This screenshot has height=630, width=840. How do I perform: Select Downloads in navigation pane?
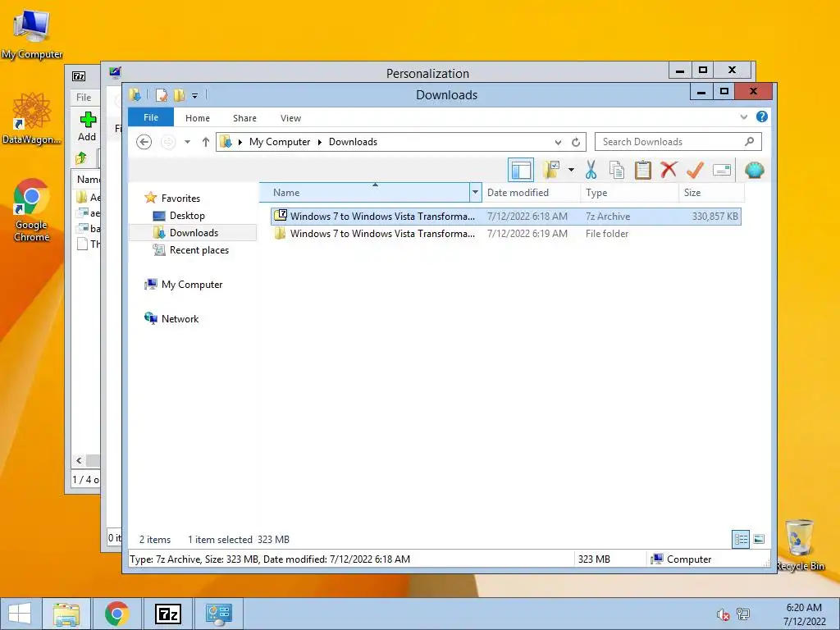pyautogui.click(x=186, y=232)
